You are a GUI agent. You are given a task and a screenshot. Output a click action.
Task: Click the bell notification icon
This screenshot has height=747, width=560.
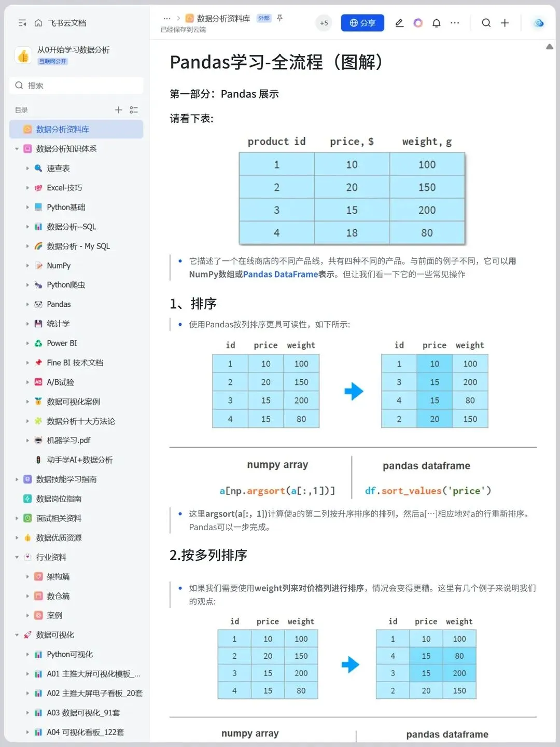tap(437, 23)
